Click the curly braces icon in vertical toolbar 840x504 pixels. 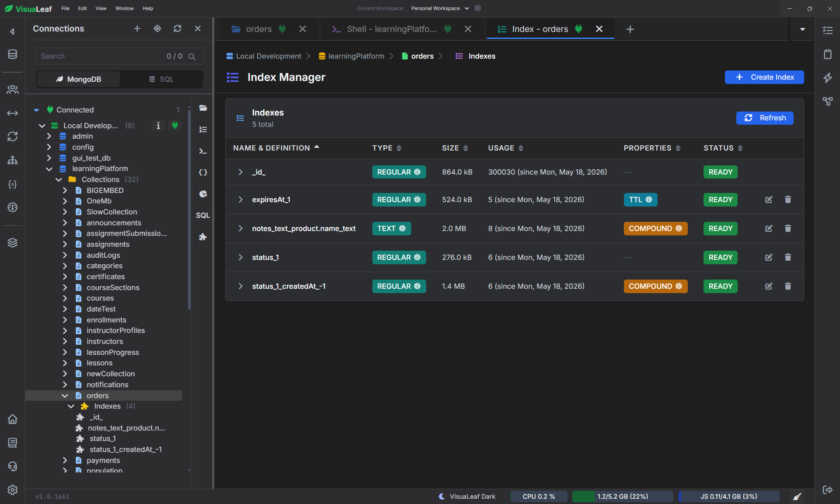tap(203, 172)
